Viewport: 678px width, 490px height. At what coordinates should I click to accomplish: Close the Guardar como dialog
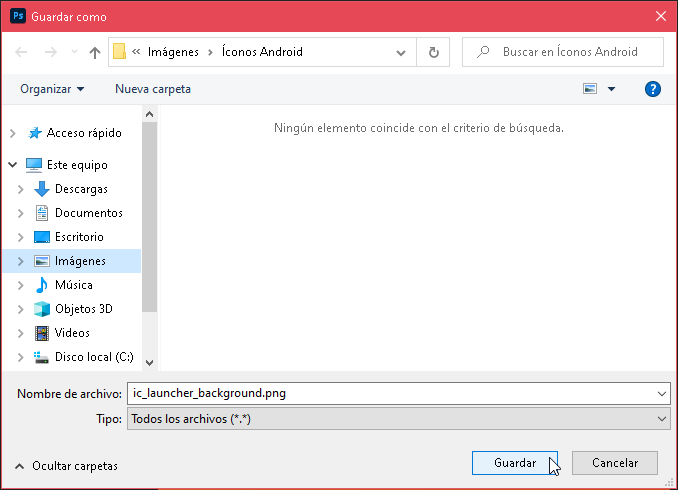coord(661,16)
